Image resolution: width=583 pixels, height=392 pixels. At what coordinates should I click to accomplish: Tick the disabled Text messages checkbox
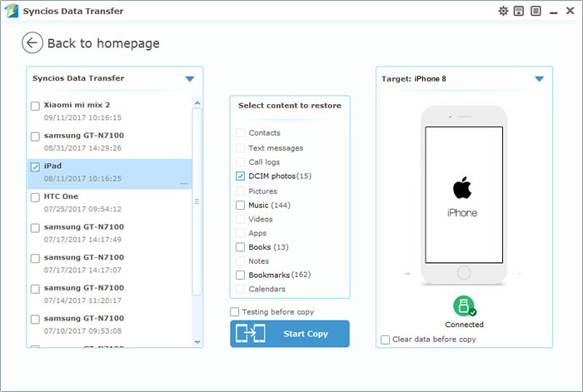point(240,148)
